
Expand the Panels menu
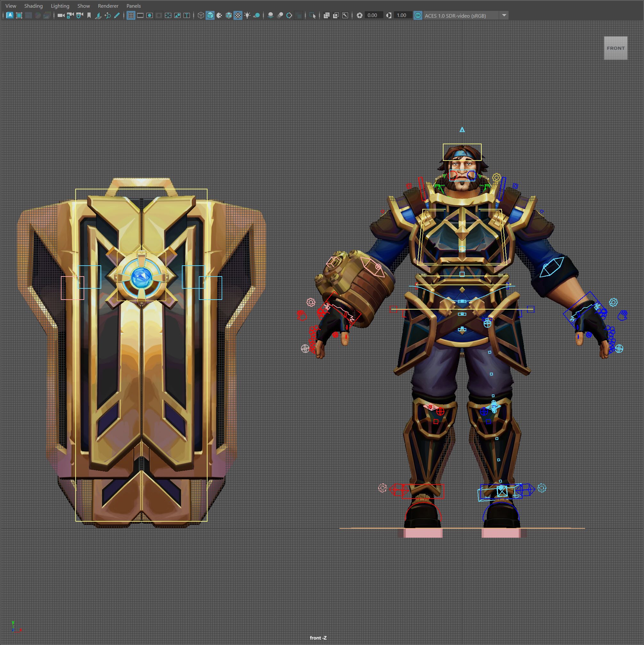(x=134, y=6)
